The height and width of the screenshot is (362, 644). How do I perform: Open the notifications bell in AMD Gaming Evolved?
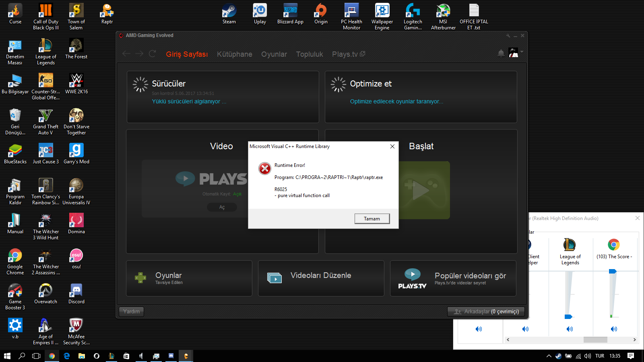[501, 53]
